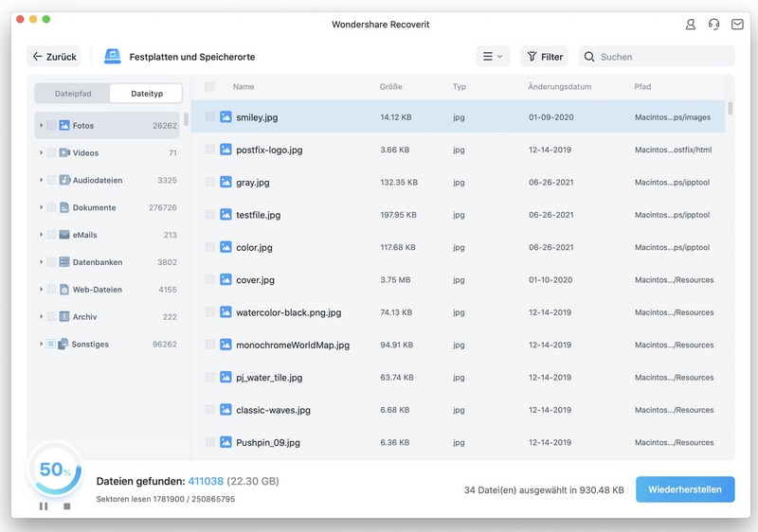Click the Videos category icon

64,152
